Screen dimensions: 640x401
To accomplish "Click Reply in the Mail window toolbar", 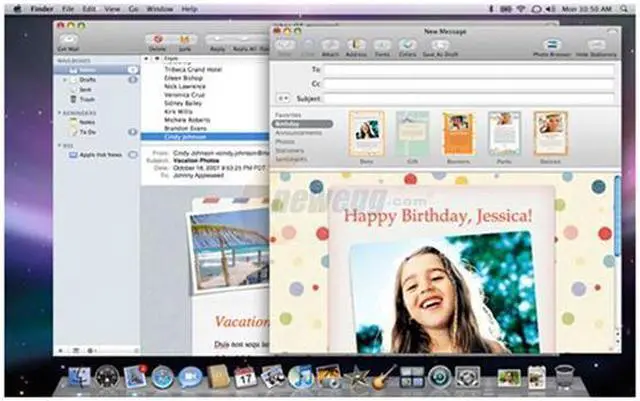I will coord(217,42).
